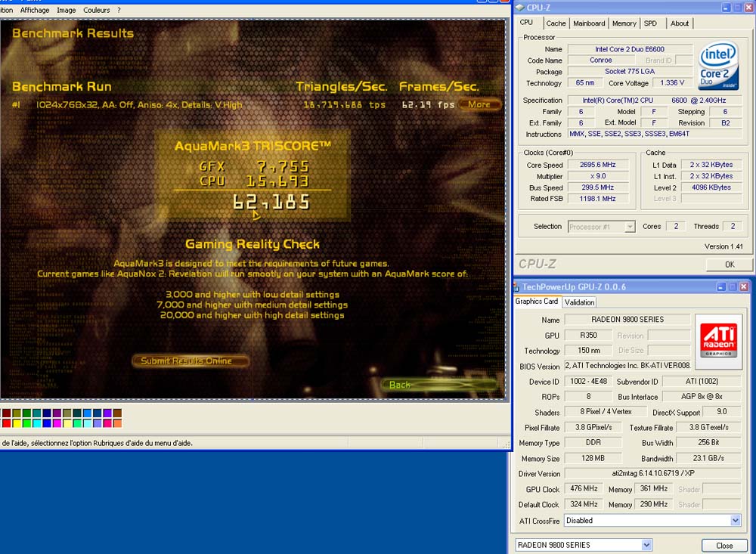
Task: Click the Core Voltage 1.336 V value
Action: pyautogui.click(x=672, y=83)
